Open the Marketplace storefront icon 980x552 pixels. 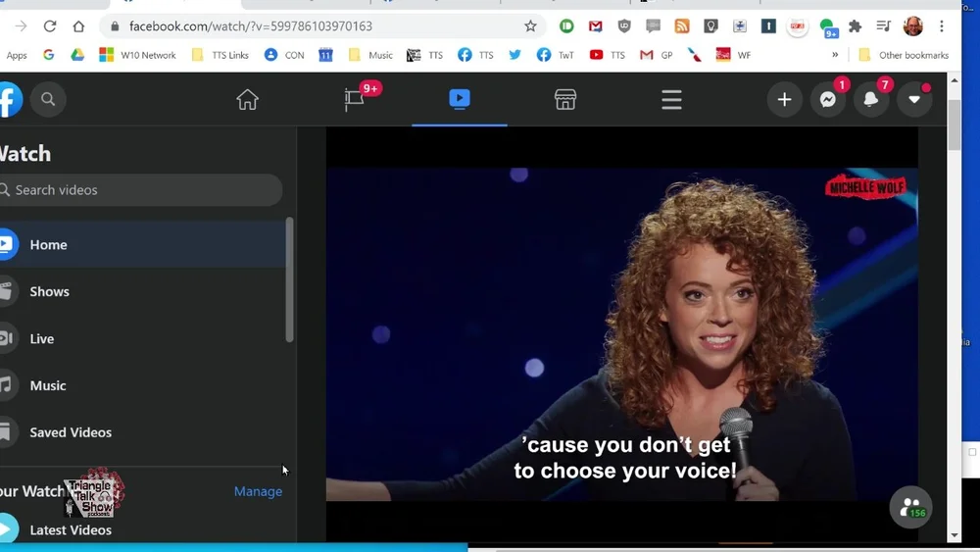coord(565,99)
